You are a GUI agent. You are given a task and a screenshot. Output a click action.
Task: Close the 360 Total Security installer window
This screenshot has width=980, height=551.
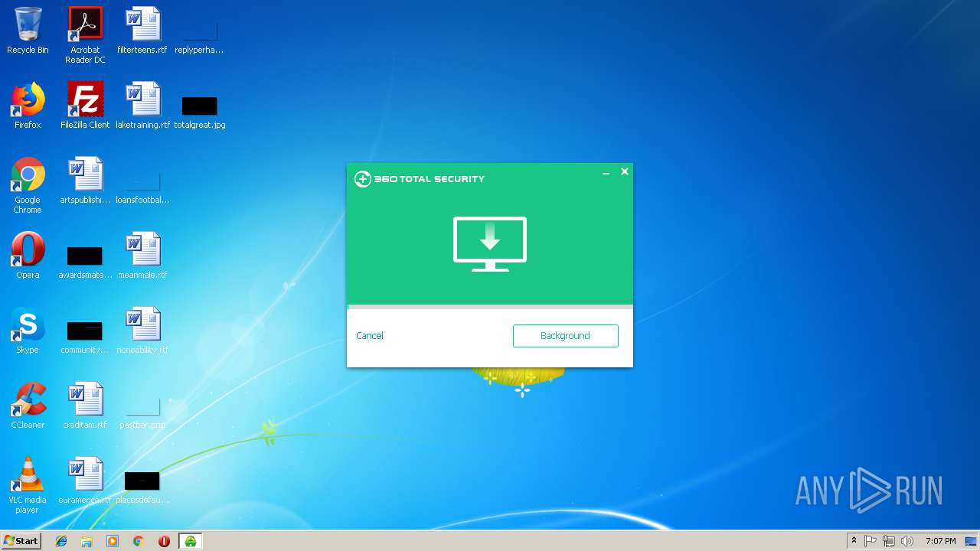pos(625,171)
